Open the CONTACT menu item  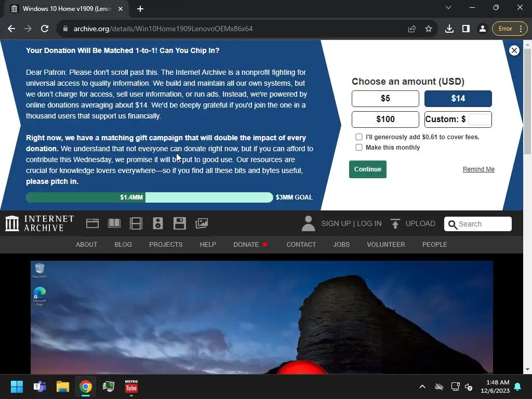pos(301,245)
